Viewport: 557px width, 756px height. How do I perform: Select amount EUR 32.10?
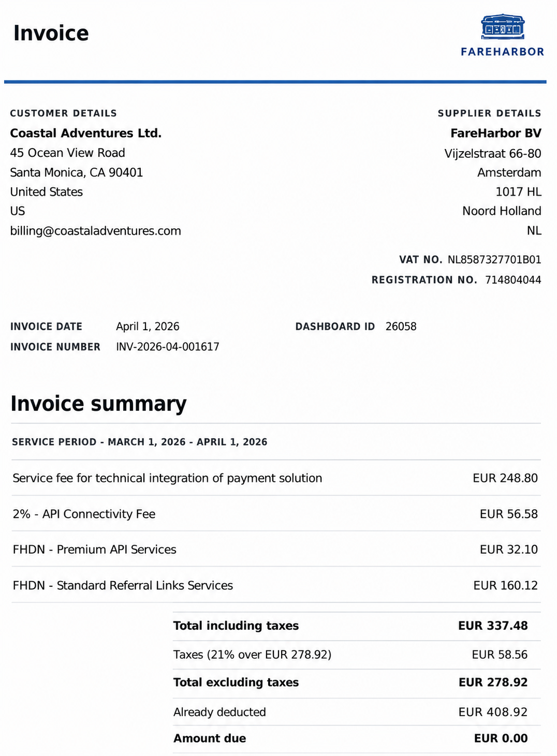click(x=509, y=550)
